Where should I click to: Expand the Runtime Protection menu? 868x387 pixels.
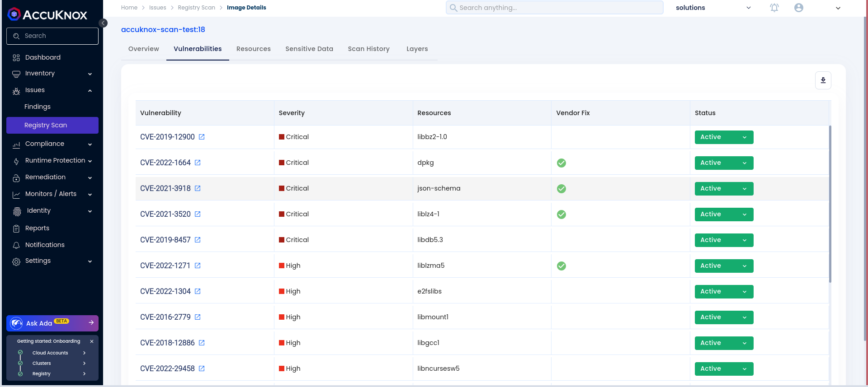[x=52, y=161]
